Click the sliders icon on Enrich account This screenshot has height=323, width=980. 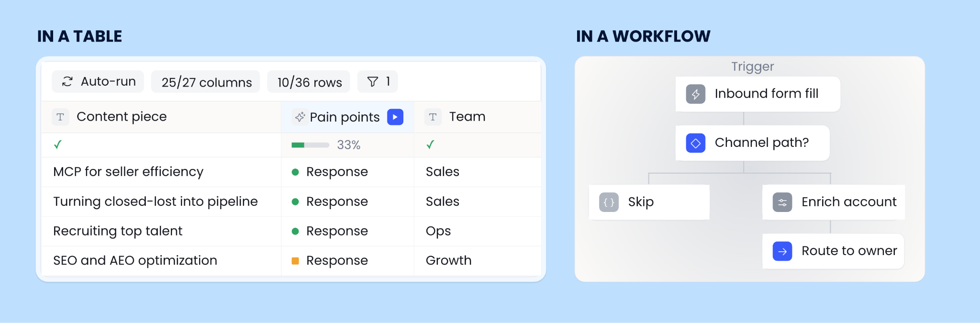(782, 202)
